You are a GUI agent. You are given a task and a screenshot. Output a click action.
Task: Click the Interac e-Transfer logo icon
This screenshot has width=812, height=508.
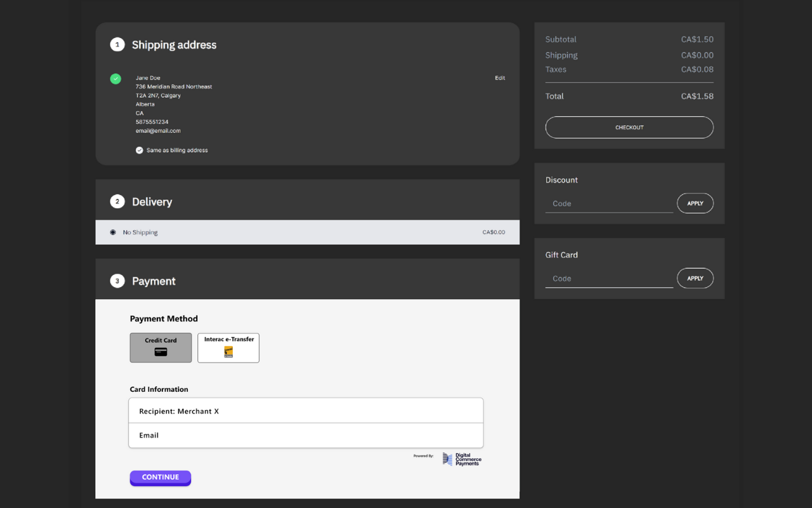tap(228, 352)
